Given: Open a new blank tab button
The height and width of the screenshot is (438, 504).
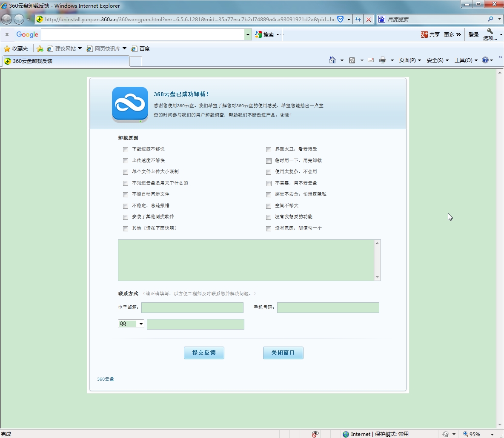Looking at the screenshot, I should tap(136, 61).
